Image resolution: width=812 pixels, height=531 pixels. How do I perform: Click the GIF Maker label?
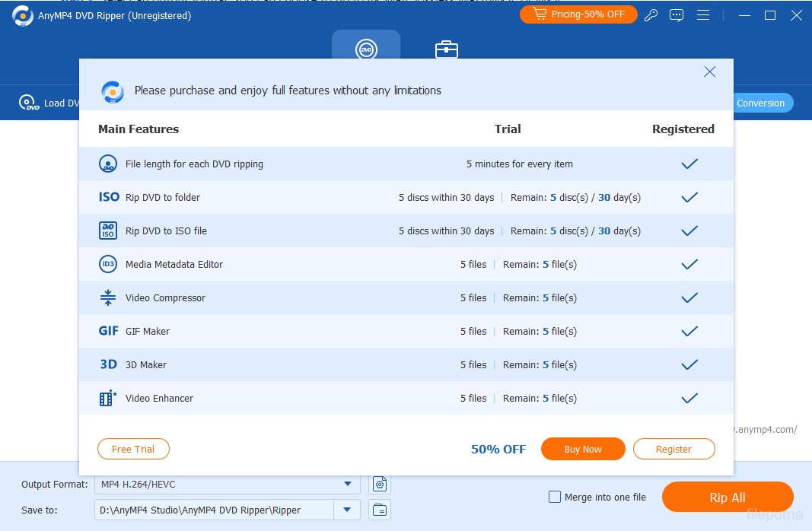click(148, 331)
